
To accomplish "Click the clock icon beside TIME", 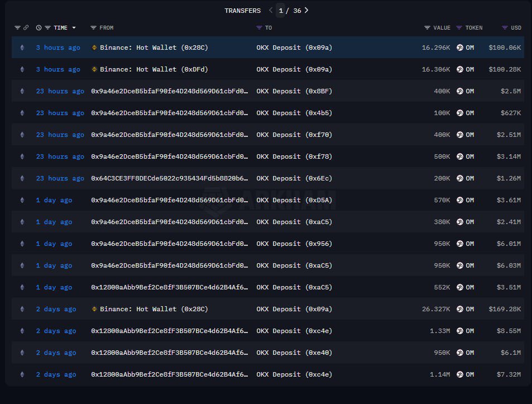I will click(x=39, y=27).
